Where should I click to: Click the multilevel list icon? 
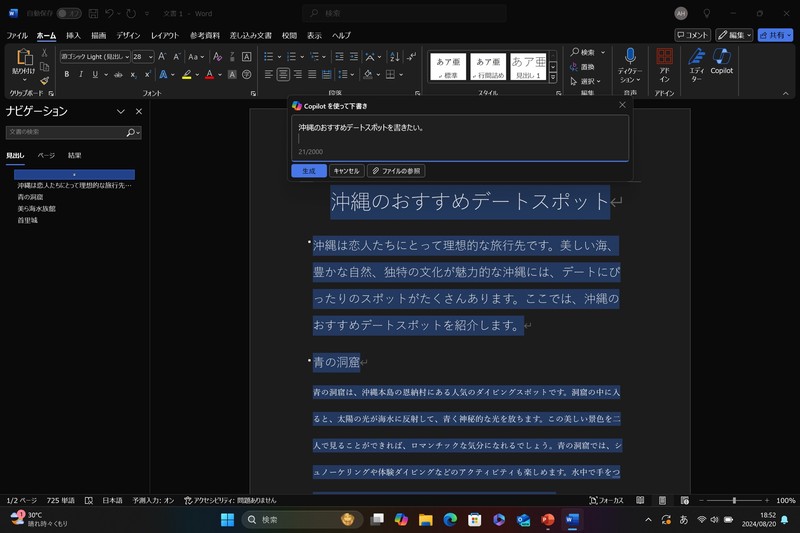click(314, 57)
